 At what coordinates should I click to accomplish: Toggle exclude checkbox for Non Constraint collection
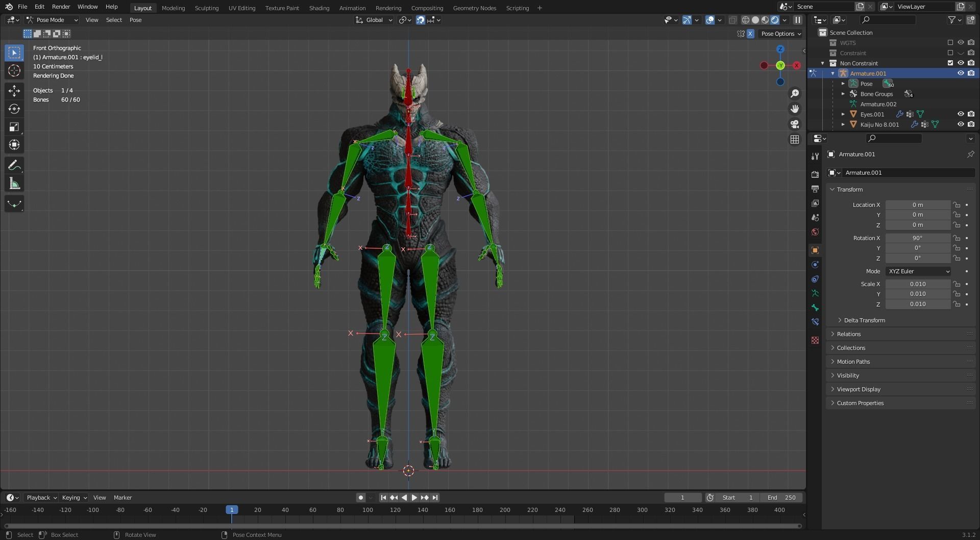pyautogui.click(x=950, y=63)
